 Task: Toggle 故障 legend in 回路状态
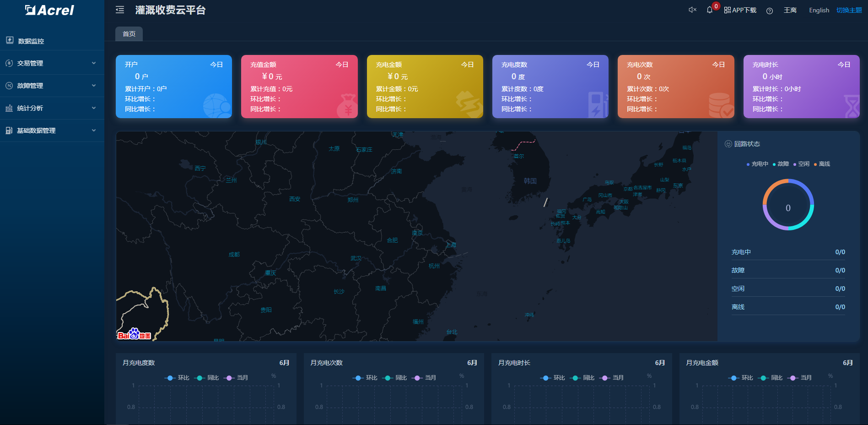[x=781, y=164]
